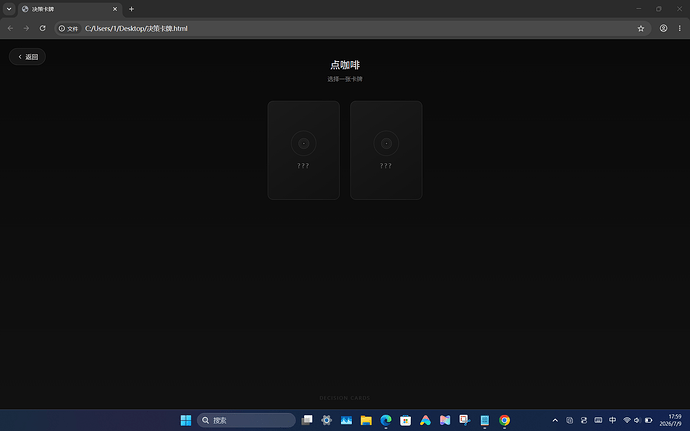Toggle the 中 input method indicator
The width and height of the screenshot is (690, 431).
(x=612, y=420)
